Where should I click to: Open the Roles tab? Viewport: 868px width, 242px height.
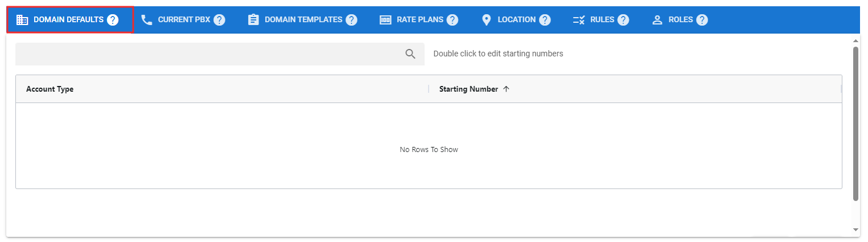click(x=680, y=20)
